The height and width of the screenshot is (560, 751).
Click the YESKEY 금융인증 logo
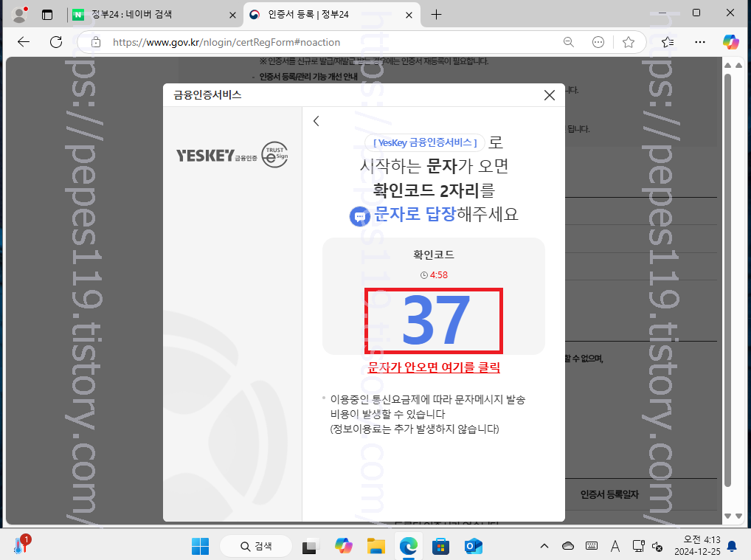pos(216,155)
